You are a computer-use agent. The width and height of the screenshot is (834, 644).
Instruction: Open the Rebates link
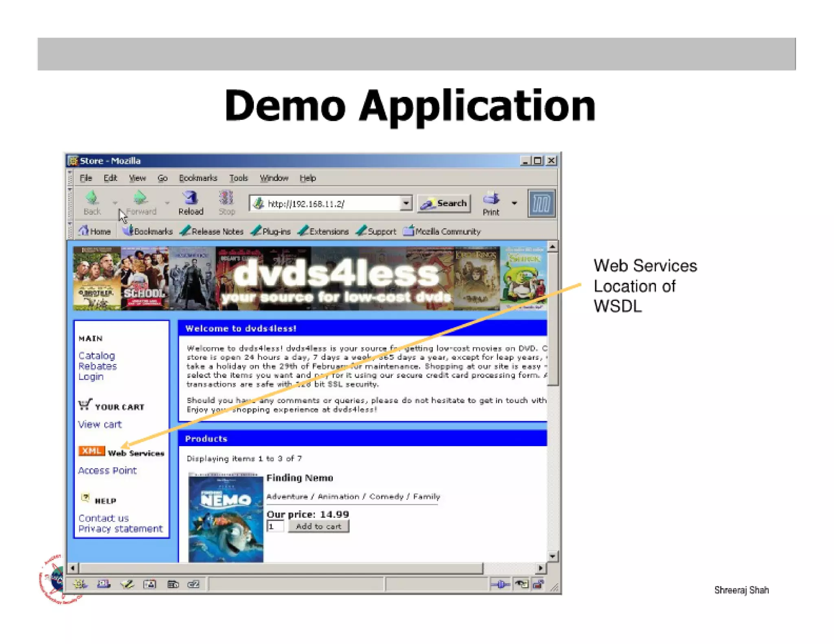coord(97,366)
